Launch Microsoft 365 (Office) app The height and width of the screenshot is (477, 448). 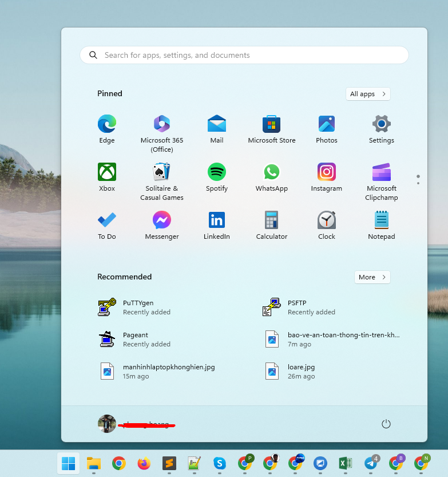162,133
